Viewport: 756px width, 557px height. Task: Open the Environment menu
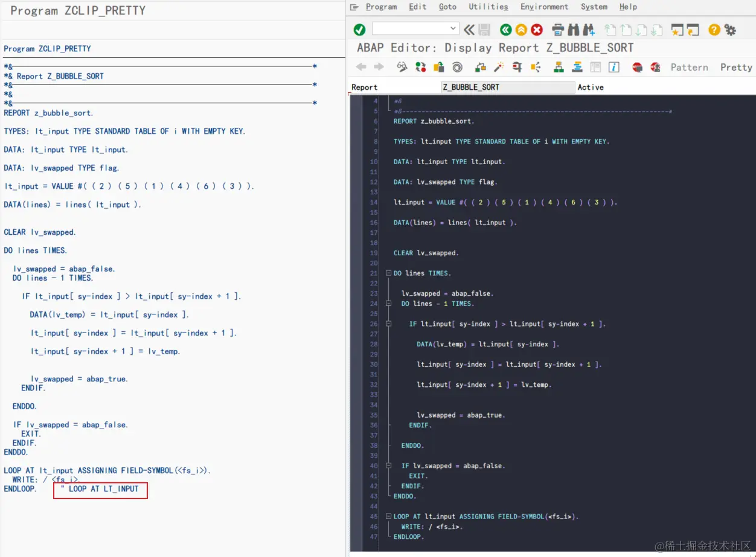[544, 7]
